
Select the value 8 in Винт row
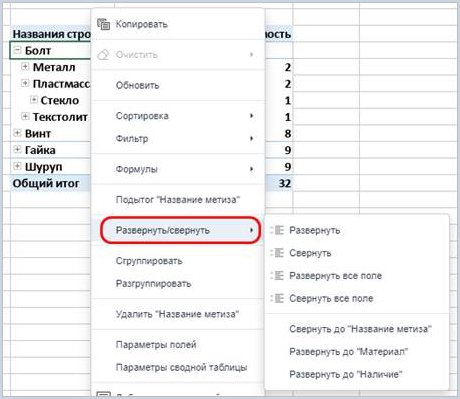click(x=287, y=133)
